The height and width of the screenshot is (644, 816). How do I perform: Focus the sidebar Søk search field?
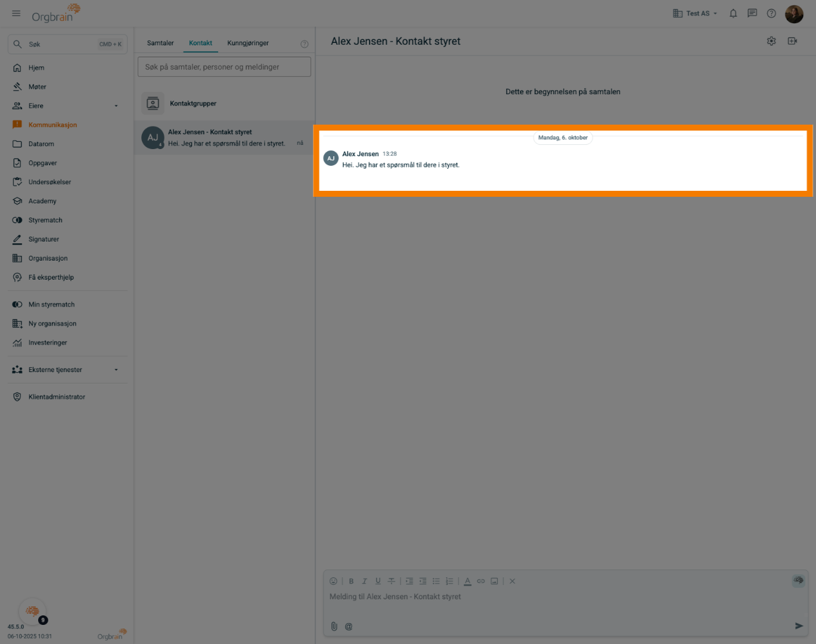coord(67,44)
